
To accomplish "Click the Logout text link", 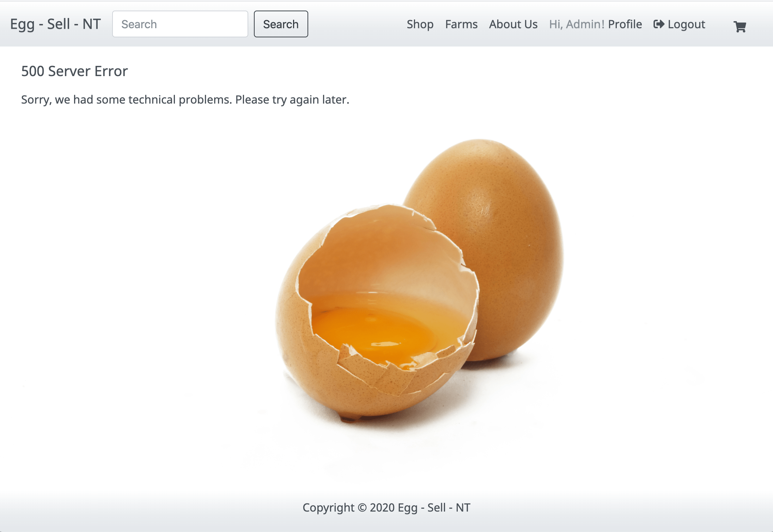I will (686, 24).
